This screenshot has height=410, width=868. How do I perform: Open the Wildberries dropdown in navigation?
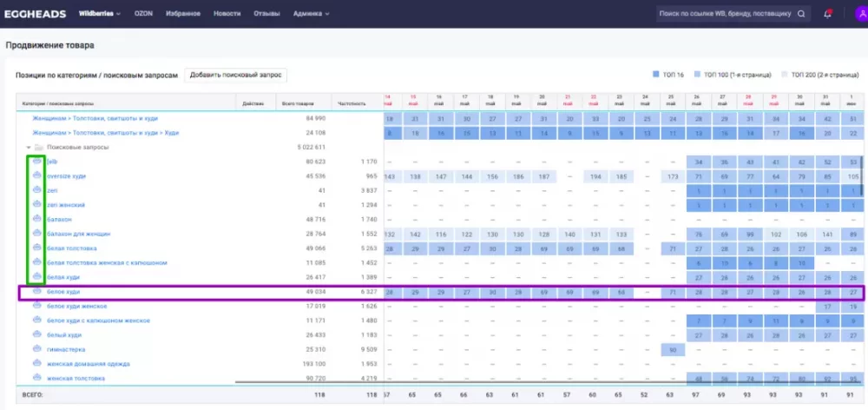(101, 14)
